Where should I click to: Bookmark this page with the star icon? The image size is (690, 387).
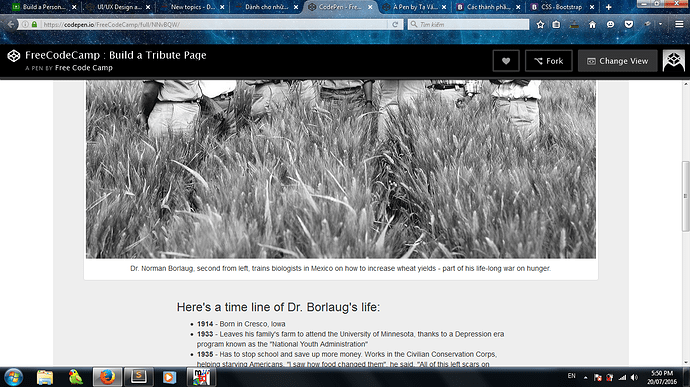coord(540,25)
